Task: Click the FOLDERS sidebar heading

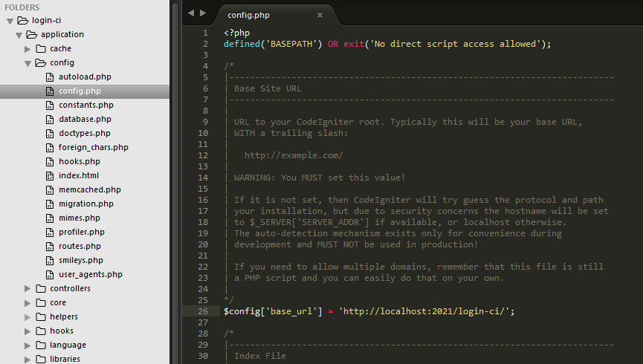Action: (22, 7)
